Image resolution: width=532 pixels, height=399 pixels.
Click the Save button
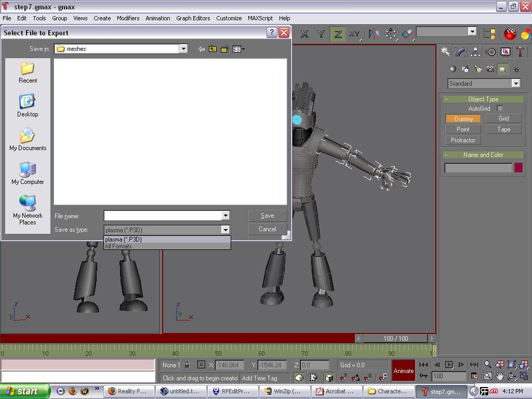tap(267, 216)
